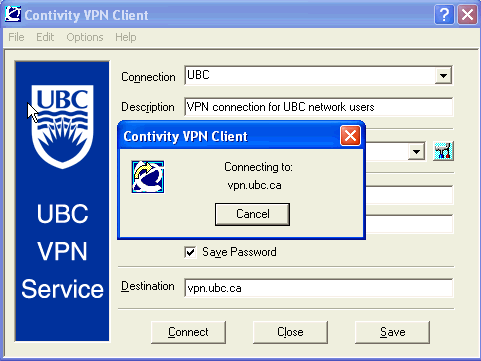Click 'vpn.ubc.ca' text in dialog
Screen dimensions: 481x361
(255, 185)
